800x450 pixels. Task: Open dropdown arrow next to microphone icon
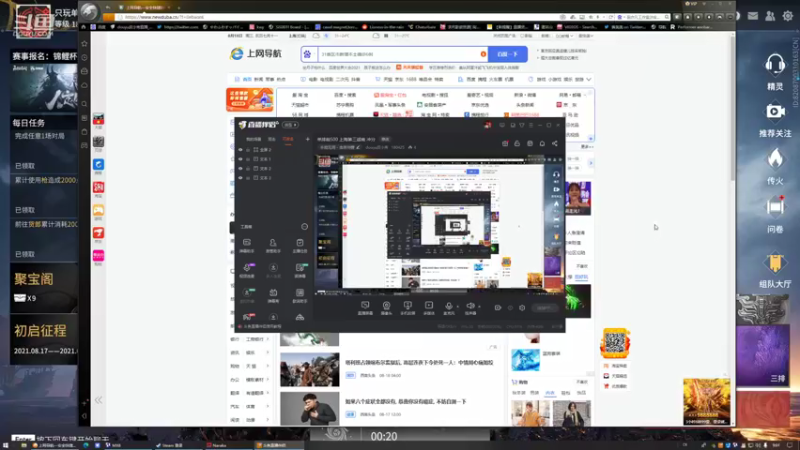click(457, 307)
